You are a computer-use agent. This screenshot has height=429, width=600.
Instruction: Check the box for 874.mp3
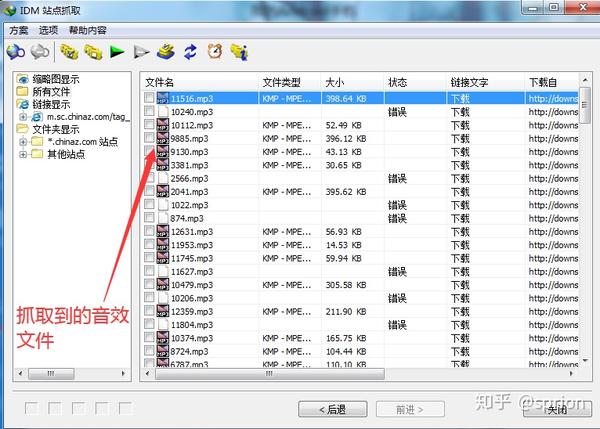click(149, 218)
